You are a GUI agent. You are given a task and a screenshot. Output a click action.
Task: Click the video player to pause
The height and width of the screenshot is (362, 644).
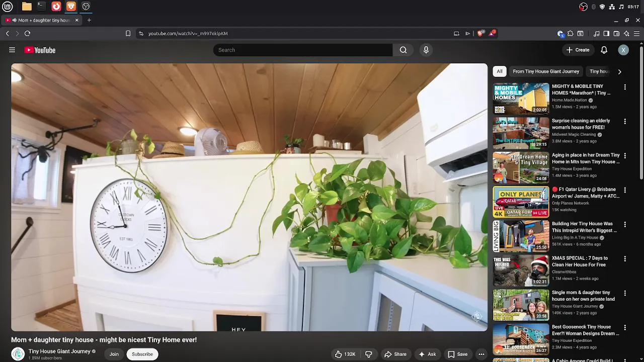click(x=249, y=197)
